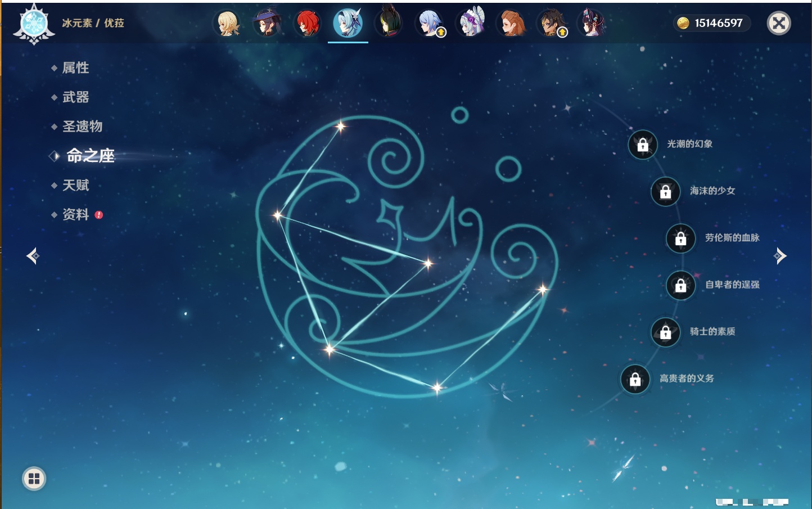Switch to next character with right arrow

click(780, 256)
